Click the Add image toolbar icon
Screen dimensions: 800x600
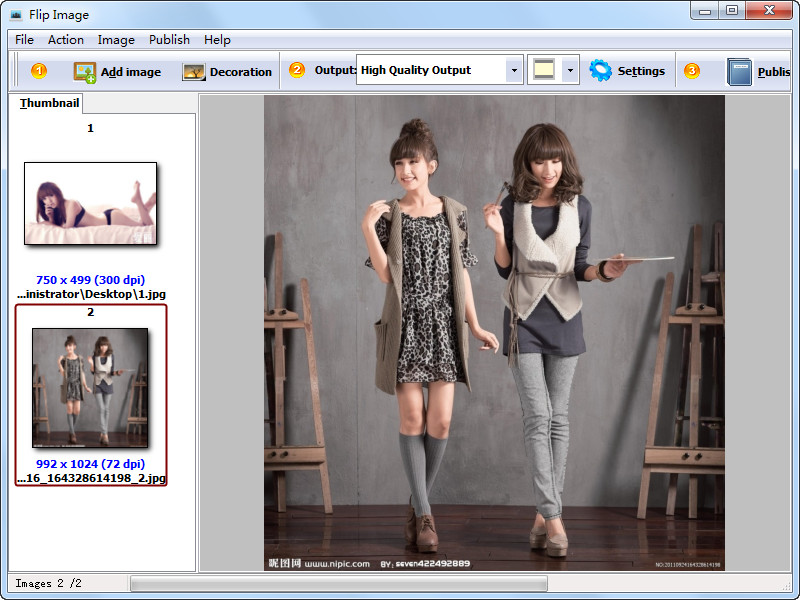85,72
